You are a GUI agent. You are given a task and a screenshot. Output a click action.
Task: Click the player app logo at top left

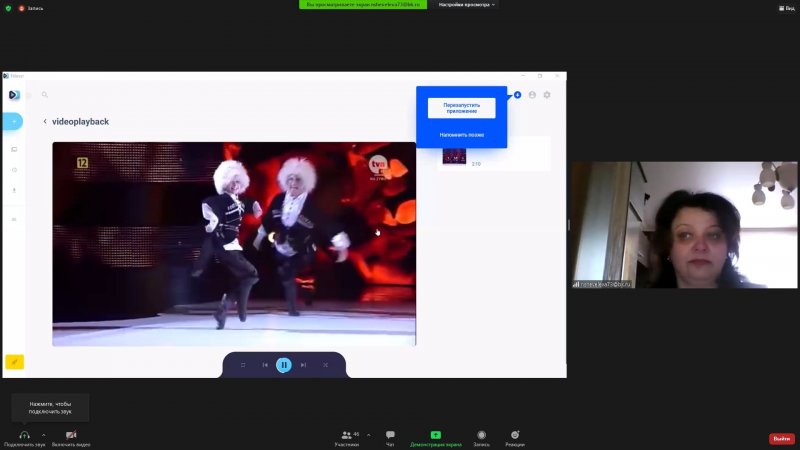pos(14,95)
